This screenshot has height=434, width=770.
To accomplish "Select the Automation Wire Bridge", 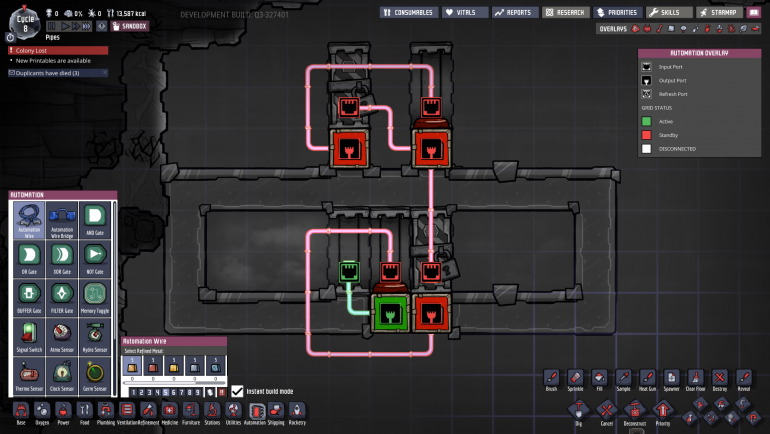I will tap(62, 220).
